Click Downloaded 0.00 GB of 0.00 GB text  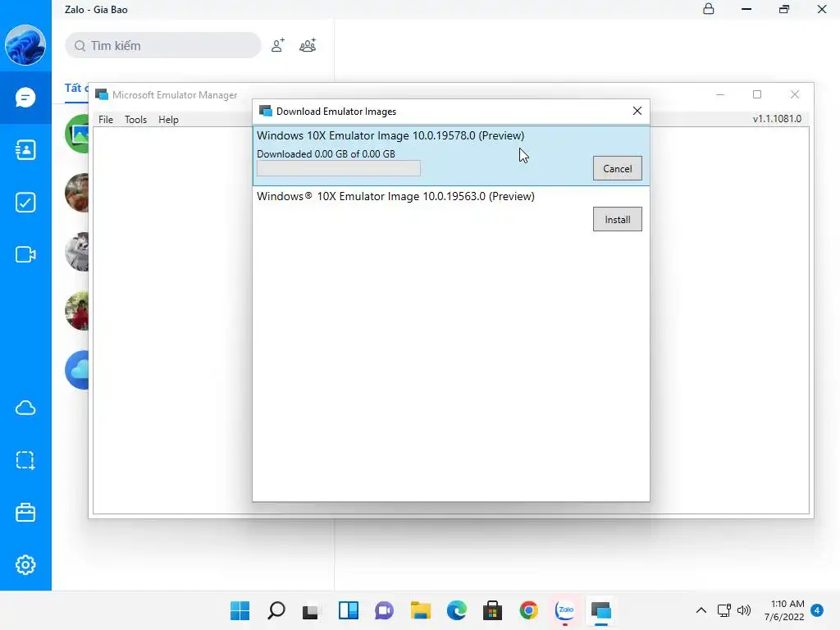pyautogui.click(x=326, y=153)
